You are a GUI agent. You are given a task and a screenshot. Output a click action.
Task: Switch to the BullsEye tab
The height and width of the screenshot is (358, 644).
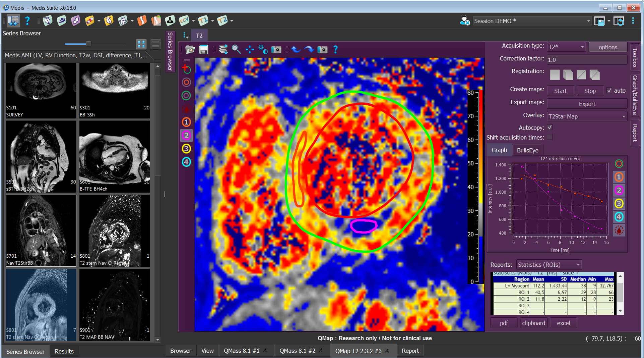pyautogui.click(x=527, y=150)
